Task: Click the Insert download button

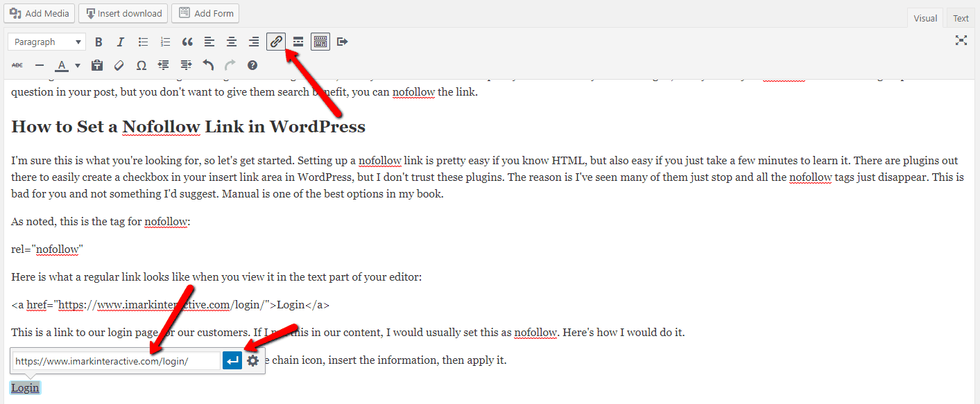Action: click(123, 13)
